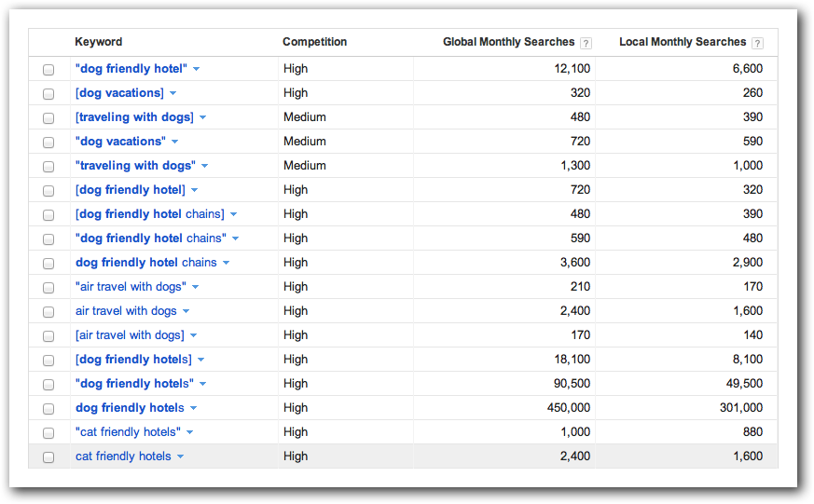Tick the "cat friendly hotels" quoted checkbox

(x=48, y=433)
